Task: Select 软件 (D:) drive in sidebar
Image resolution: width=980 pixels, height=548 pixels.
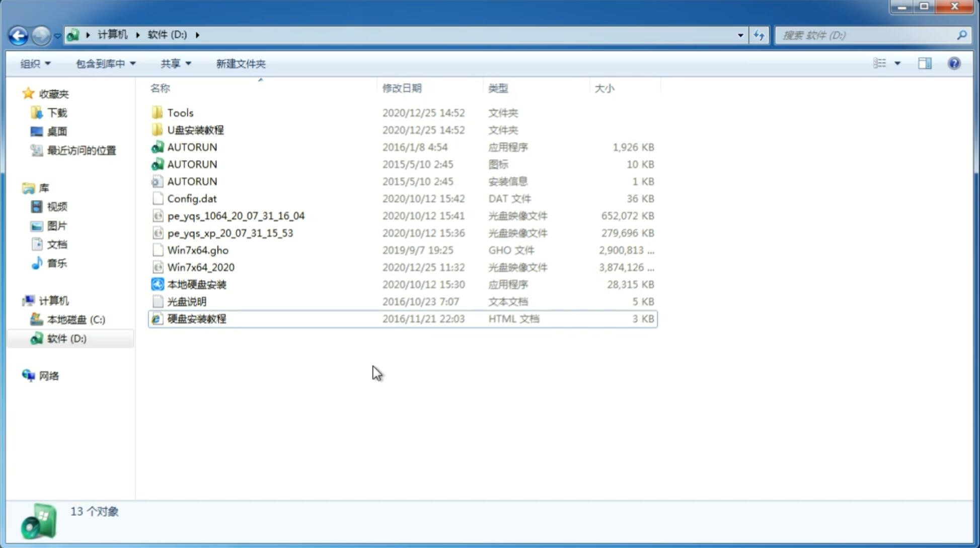Action: [x=66, y=338]
